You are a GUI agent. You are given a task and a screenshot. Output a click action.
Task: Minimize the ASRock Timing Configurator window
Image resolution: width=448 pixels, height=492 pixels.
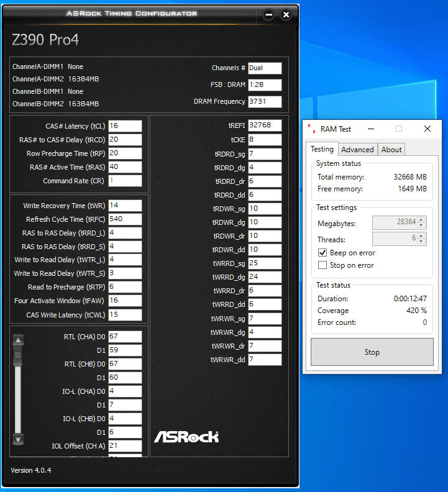point(268,15)
